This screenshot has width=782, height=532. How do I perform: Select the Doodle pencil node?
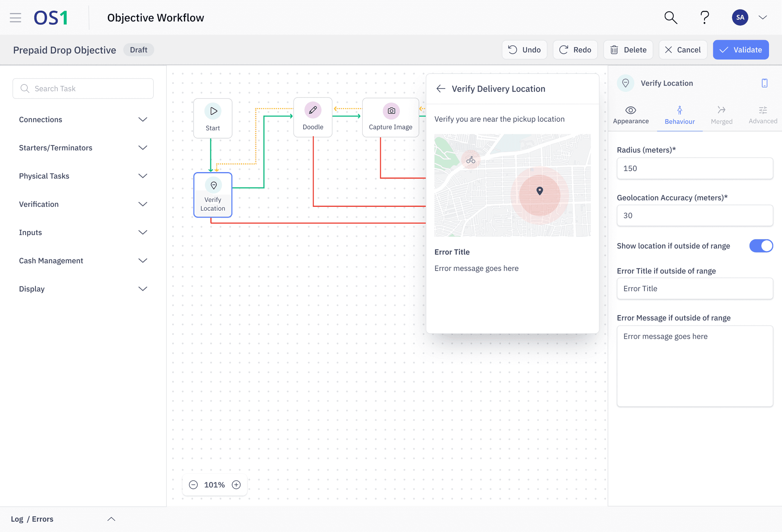point(313,117)
